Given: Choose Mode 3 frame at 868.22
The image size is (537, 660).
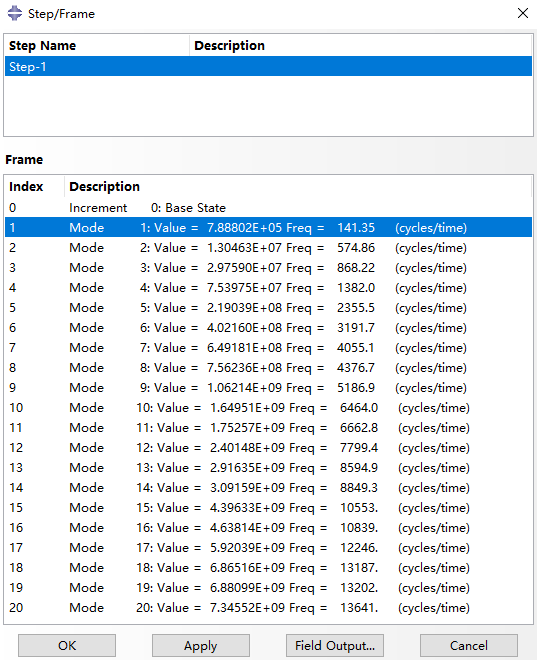Looking at the screenshot, I should click(x=268, y=268).
